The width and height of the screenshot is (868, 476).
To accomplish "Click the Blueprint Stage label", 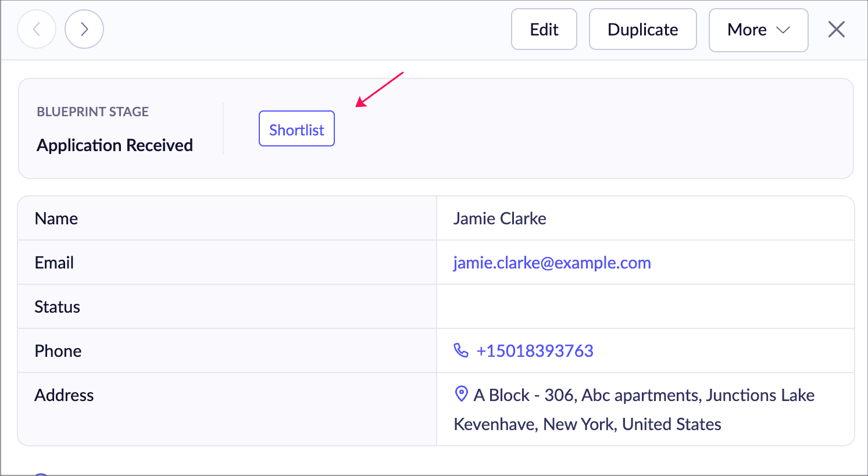I will (x=92, y=112).
